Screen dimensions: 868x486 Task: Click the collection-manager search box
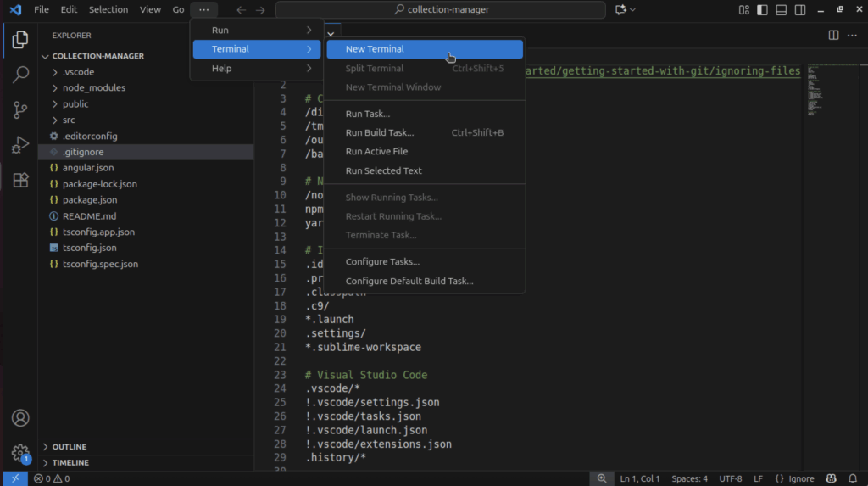coord(441,9)
